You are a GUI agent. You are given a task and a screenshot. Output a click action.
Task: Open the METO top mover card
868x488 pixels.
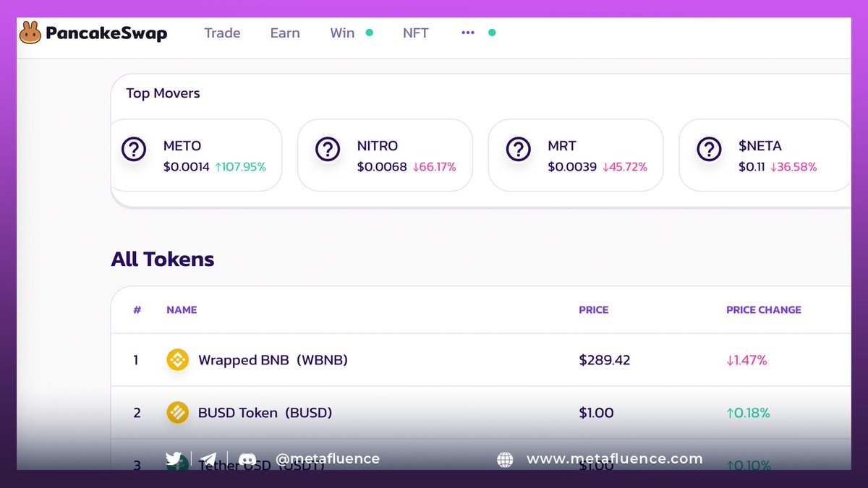pos(196,155)
